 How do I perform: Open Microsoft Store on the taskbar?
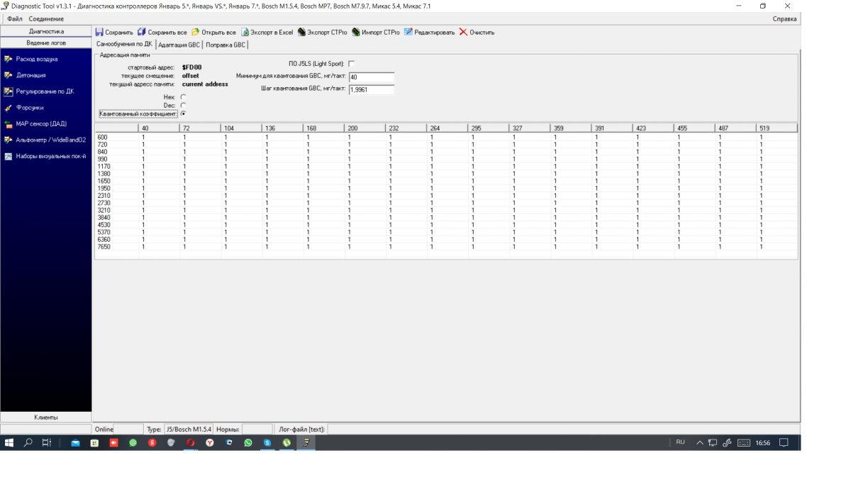[94, 442]
